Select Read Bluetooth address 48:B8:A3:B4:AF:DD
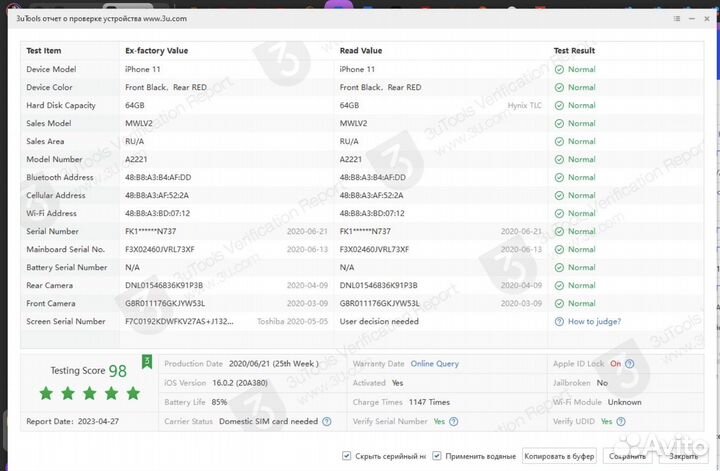The image size is (720, 471). (373, 177)
